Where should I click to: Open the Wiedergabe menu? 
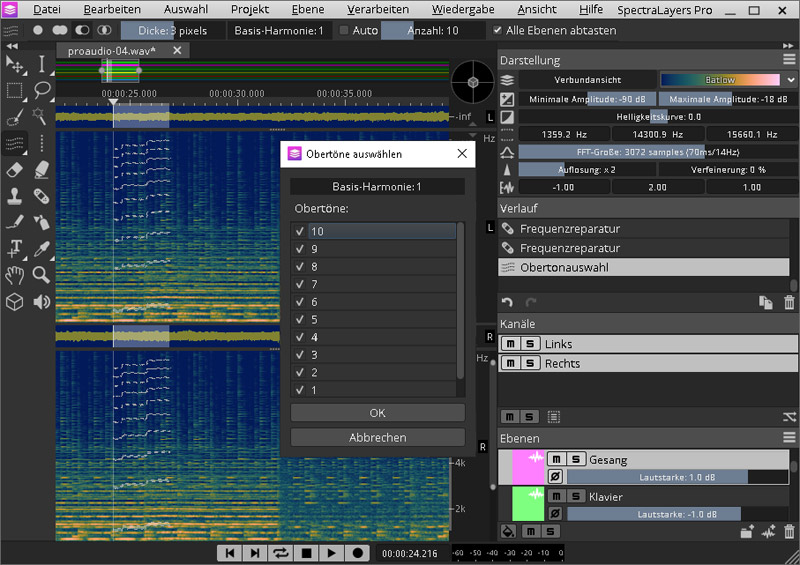[462, 9]
